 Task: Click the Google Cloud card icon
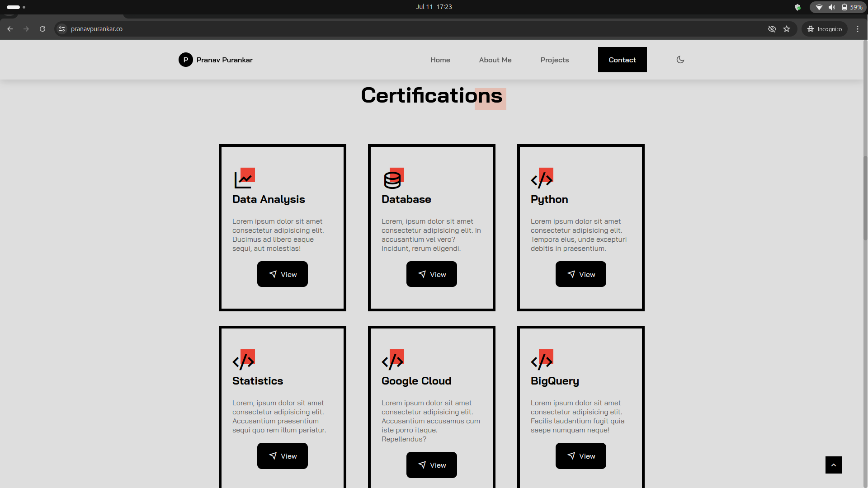[x=393, y=360]
